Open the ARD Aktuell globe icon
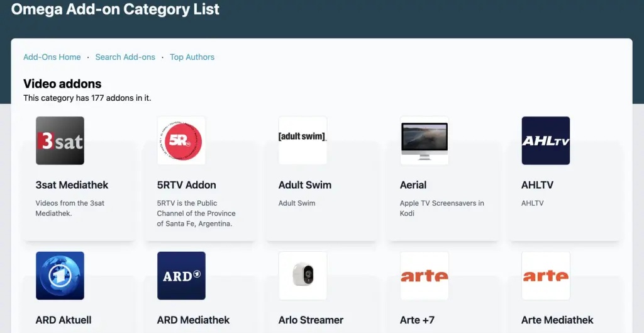Screen dimensions: 644x333 (60, 276)
